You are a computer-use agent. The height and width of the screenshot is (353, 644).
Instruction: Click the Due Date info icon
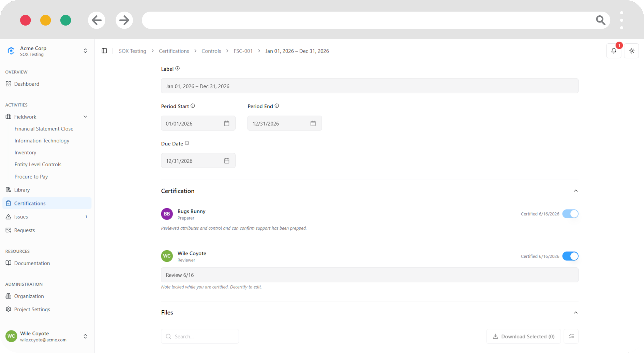[x=187, y=143]
